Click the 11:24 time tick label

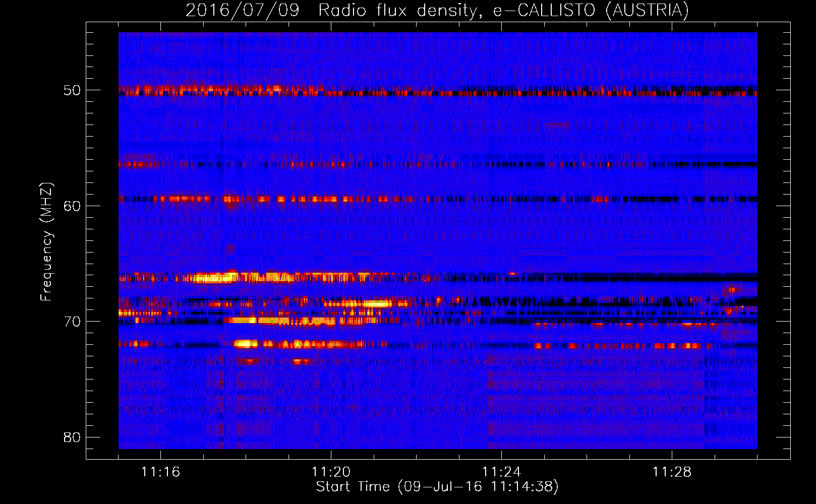pos(501,472)
